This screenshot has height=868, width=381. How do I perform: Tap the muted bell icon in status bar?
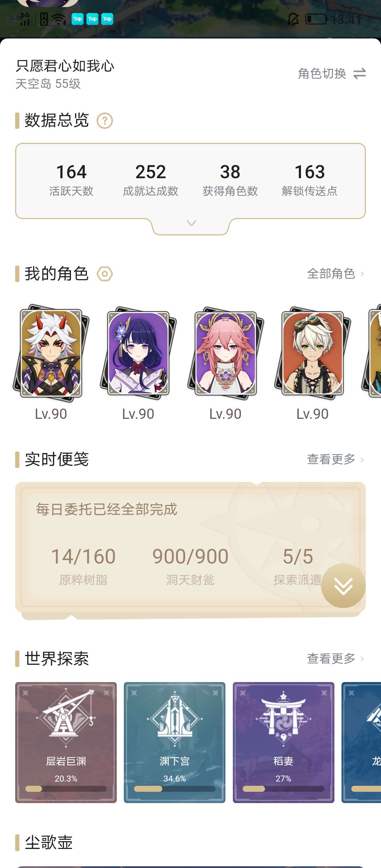(x=293, y=19)
